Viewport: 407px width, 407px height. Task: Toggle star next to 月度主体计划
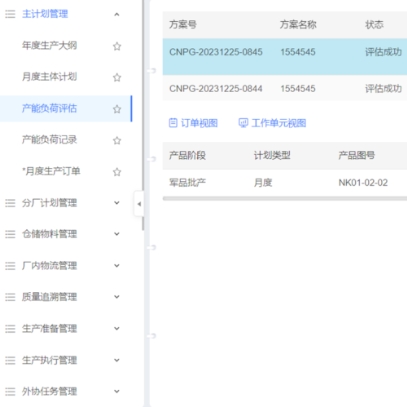(117, 77)
